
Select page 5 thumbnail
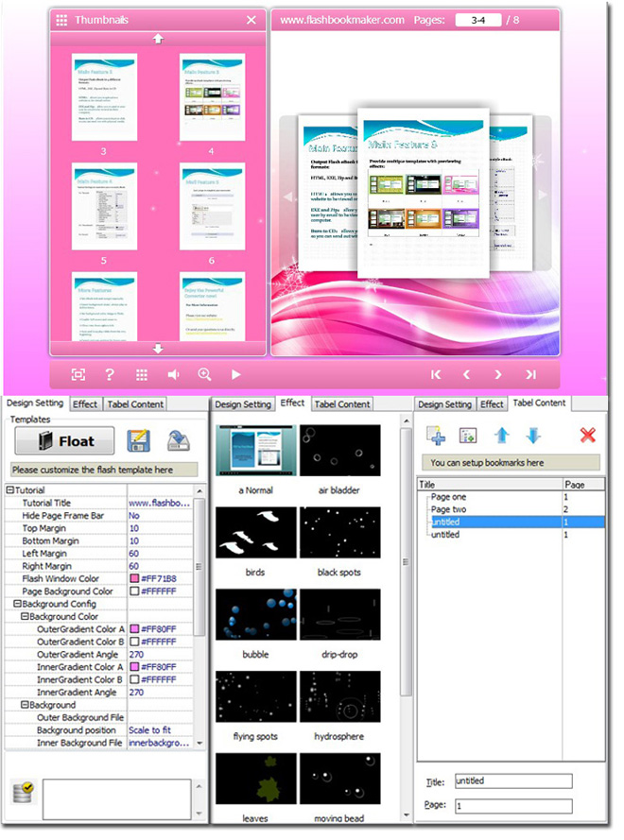(105, 206)
